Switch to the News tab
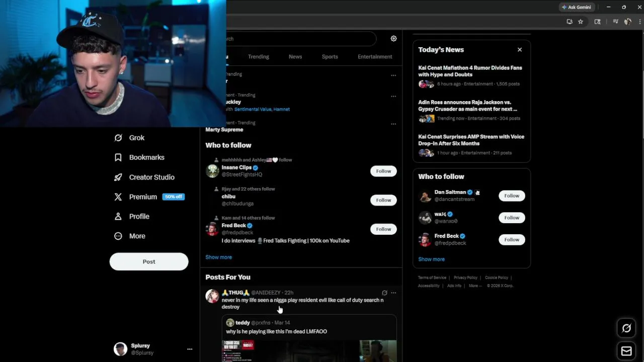 pyautogui.click(x=295, y=57)
